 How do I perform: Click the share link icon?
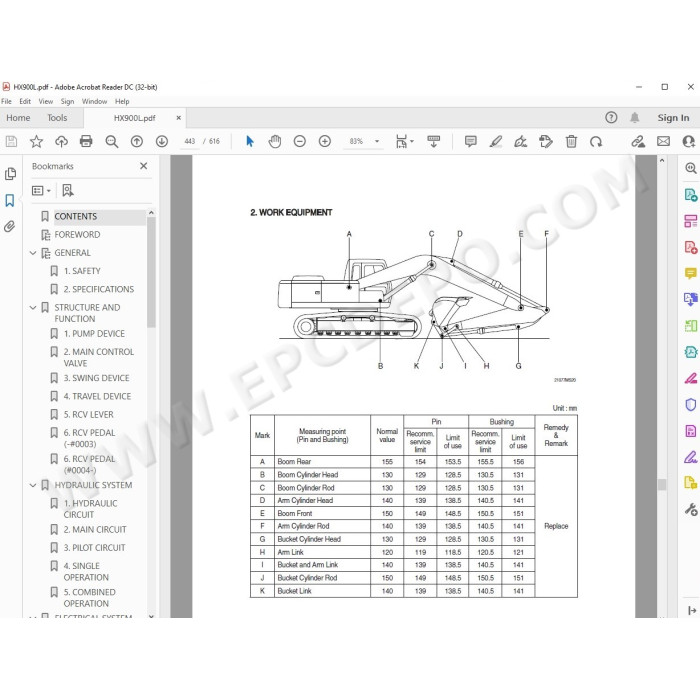pos(638,142)
